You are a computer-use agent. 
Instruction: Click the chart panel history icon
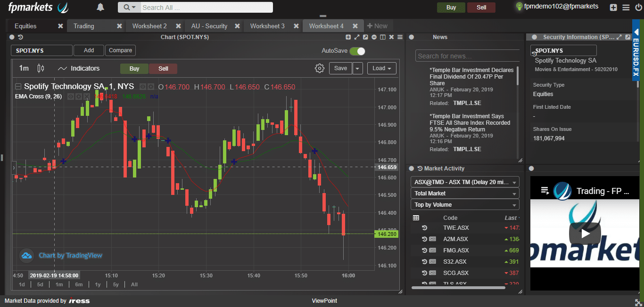click(x=20, y=37)
